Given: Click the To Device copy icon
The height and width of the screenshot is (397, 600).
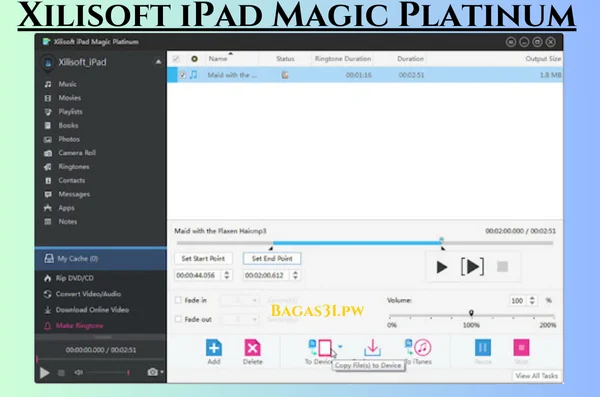Looking at the screenshot, I should [x=320, y=348].
